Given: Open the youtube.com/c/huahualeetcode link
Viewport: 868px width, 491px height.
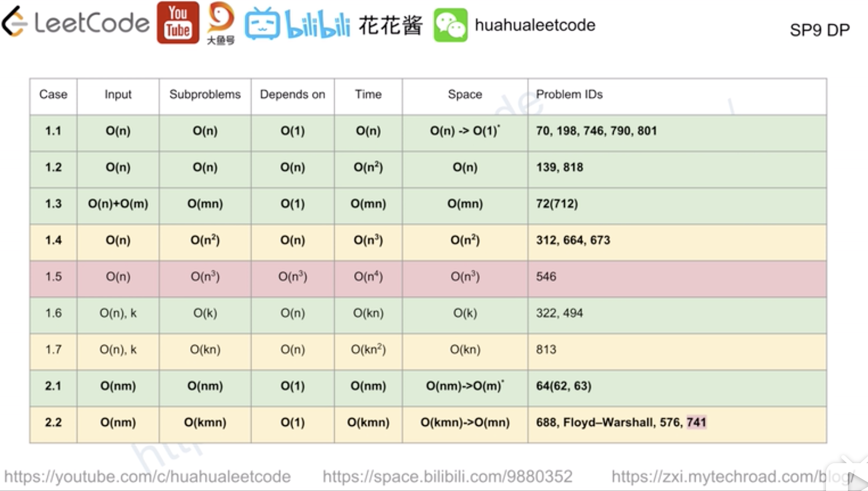Looking at the screenshot, I should pyautogui.click(x=147, y=476).
